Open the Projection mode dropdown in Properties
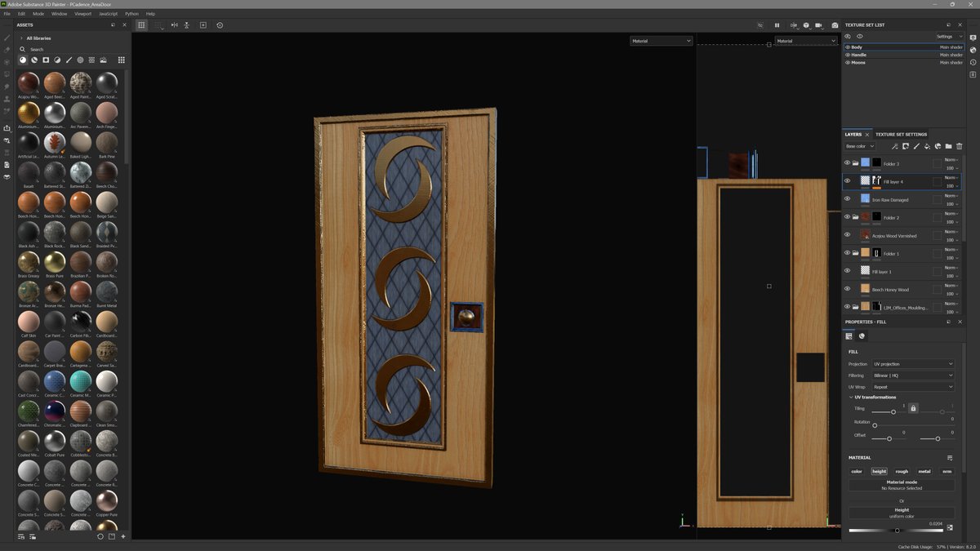 tap(912, 364)
